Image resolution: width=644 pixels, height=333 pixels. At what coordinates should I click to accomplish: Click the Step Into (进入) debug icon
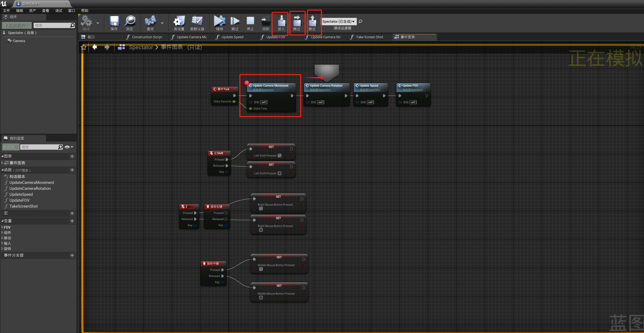pos(281,21)
